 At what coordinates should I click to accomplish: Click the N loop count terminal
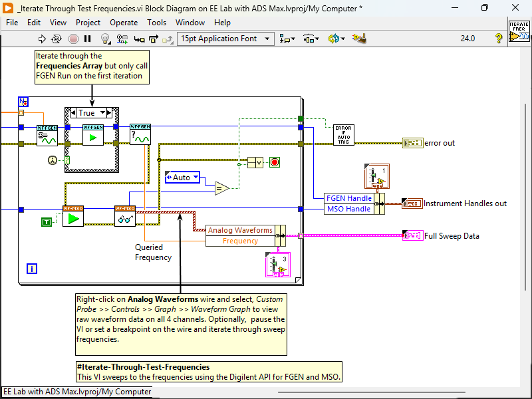(23, 102)
